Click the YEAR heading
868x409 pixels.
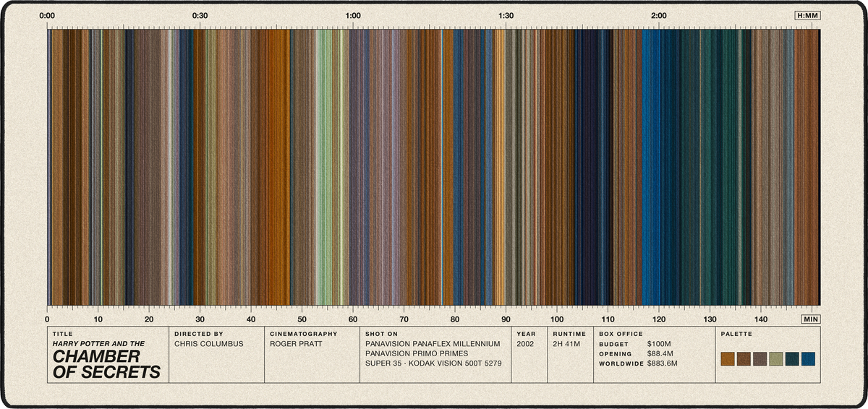click(x=527, y=335)
